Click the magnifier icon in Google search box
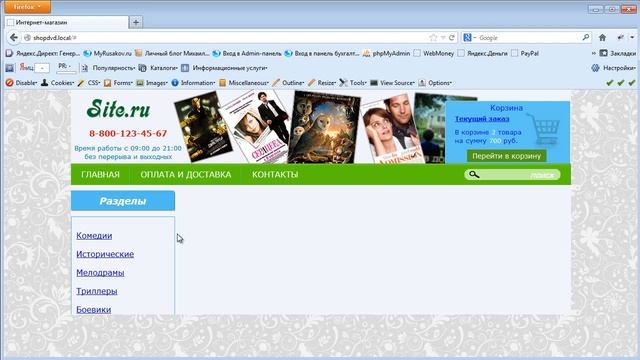The image size is (640, 360). 586,37
